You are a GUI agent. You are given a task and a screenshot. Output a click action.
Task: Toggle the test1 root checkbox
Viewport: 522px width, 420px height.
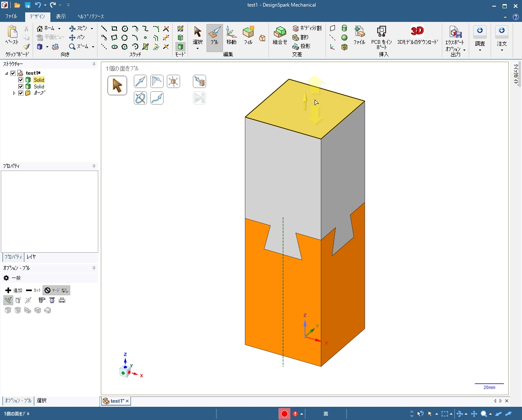(13, 73)
